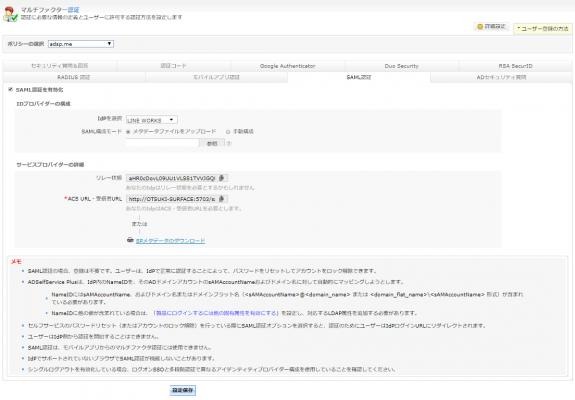Click the metadata file path input field
This screenshot has height=400, width=575.
(162, 143)
